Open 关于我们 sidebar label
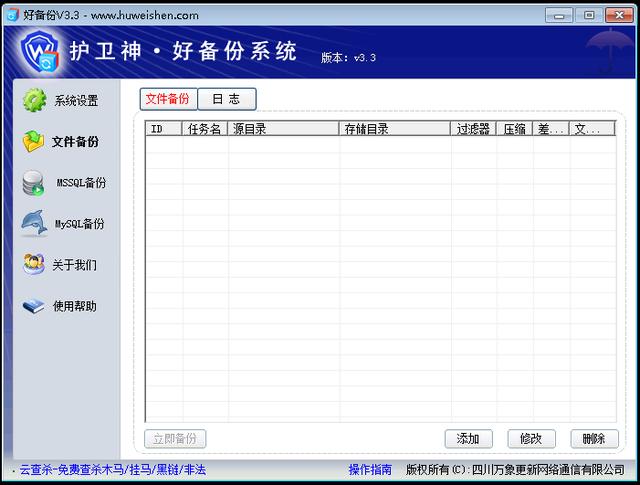Image resolution: width=640 pixels, height=485 pixels. pyautogui.click(x=75, y=265)
